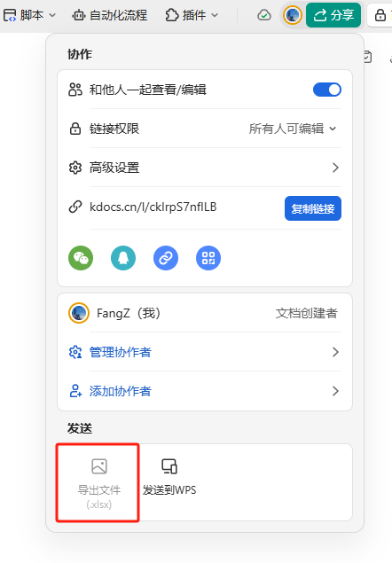Open the QR code share icon
Screen dimensions: 392x563
[x=208, y=258]
